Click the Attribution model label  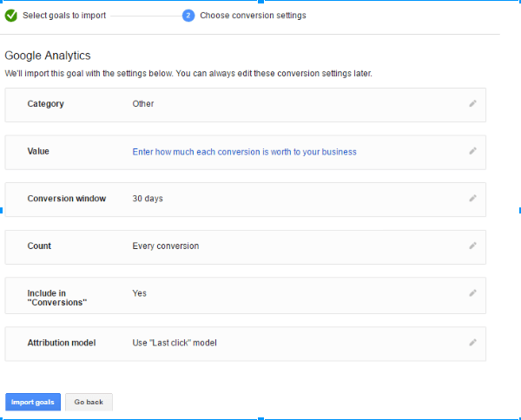62,343
